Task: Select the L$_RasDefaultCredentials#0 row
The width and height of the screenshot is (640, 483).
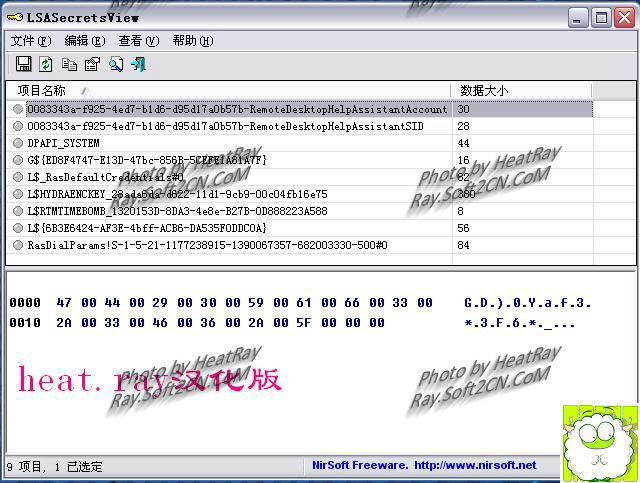Action: tap(300, 177)
